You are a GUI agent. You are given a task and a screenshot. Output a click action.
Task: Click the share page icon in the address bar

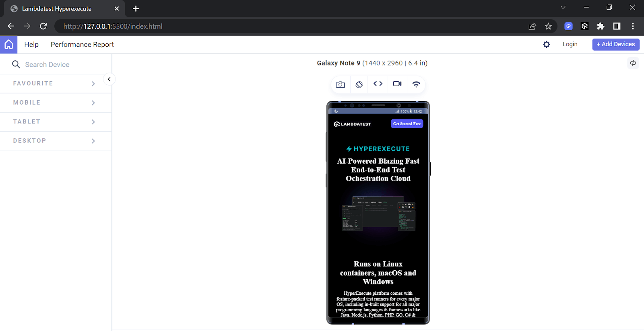pos(532,26)
